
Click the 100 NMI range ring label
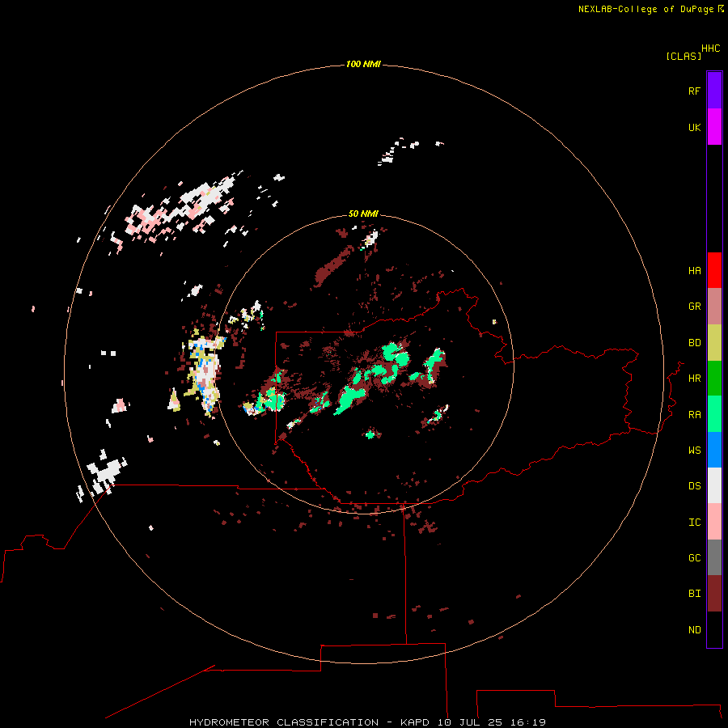(363, 64)
